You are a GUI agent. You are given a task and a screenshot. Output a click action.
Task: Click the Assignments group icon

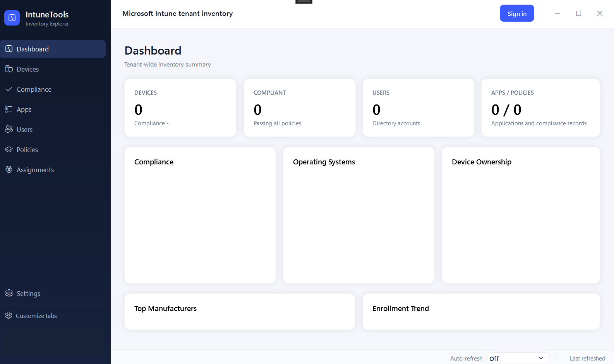coord(9,170)
